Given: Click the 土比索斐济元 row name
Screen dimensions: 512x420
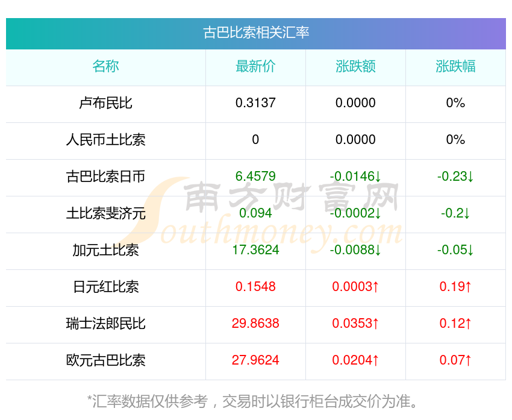Looking at the screenshot, I should (x=105, y=213).
